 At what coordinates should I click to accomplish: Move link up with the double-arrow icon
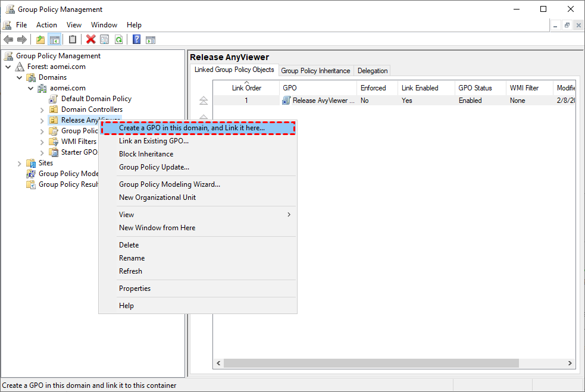tap(204, 101)
